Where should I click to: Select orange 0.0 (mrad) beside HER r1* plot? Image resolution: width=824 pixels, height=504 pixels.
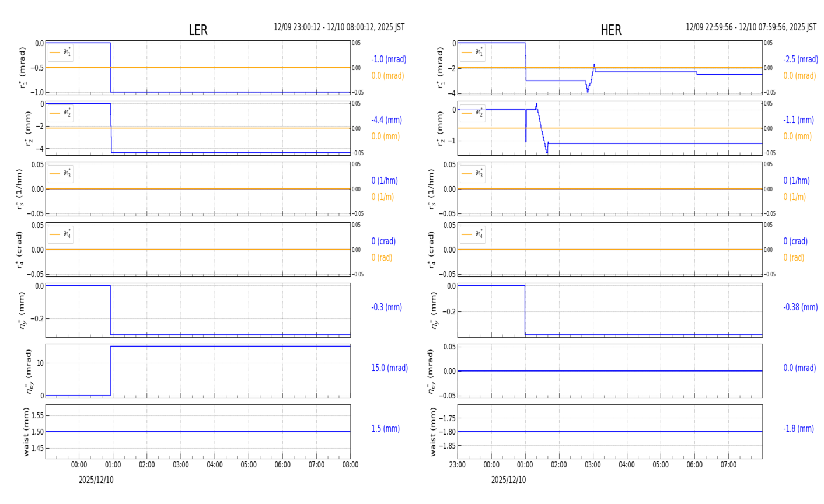(x=799, y=76)
